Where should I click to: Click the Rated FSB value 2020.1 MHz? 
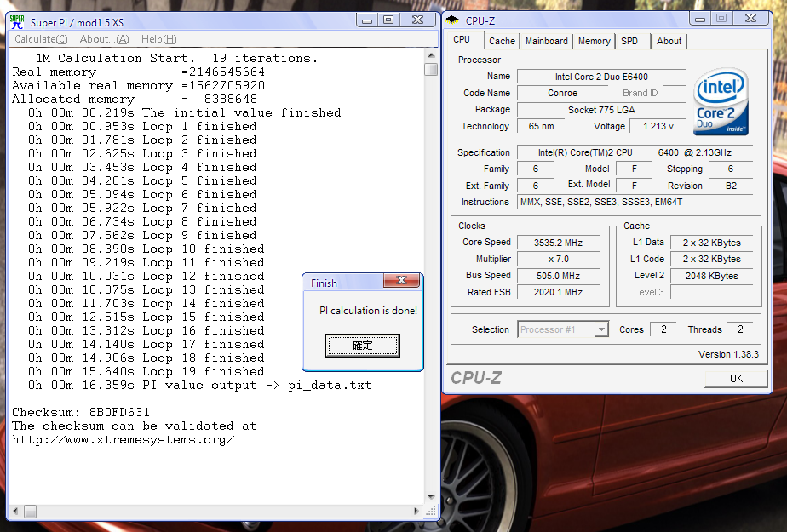558,292
